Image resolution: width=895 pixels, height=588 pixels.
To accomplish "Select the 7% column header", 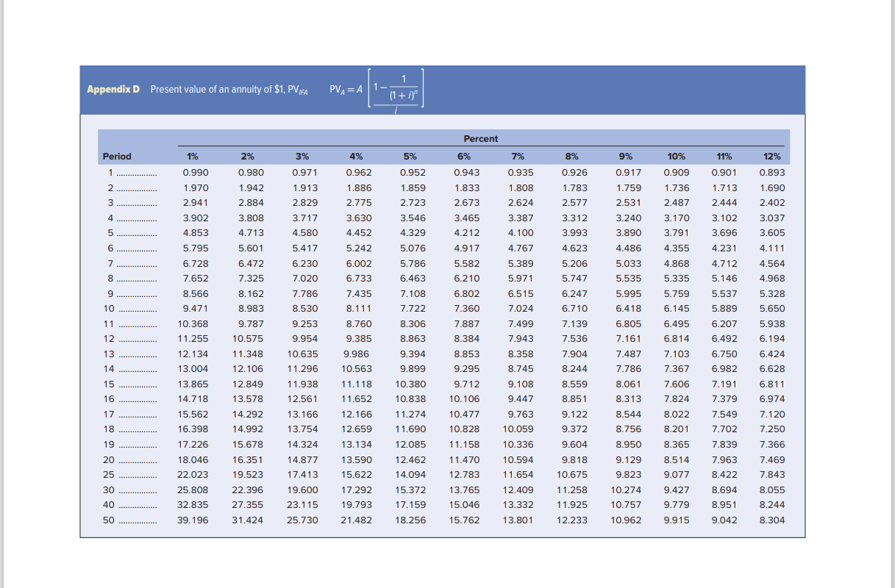I will (518, 157).
